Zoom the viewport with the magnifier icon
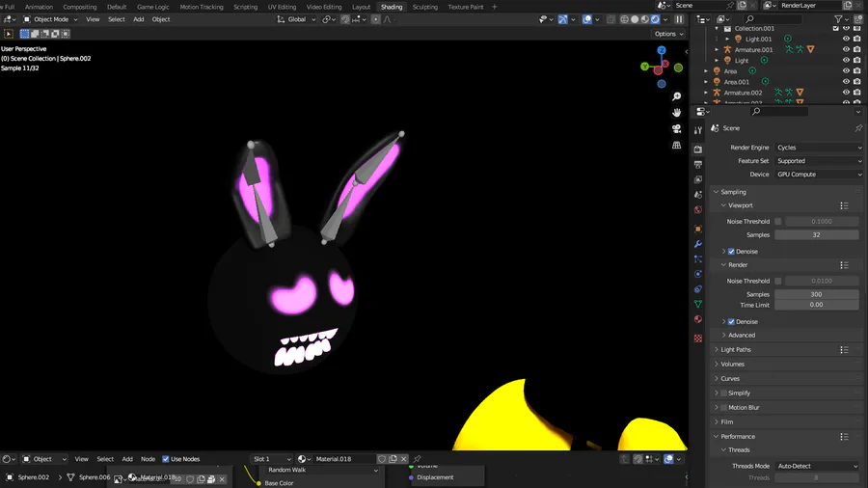 (x=676, y=96)
